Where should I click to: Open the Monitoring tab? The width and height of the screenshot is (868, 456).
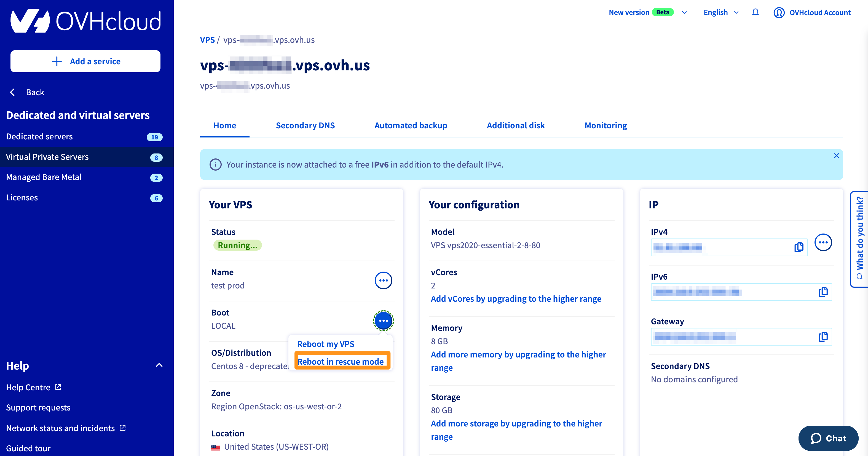606,126
